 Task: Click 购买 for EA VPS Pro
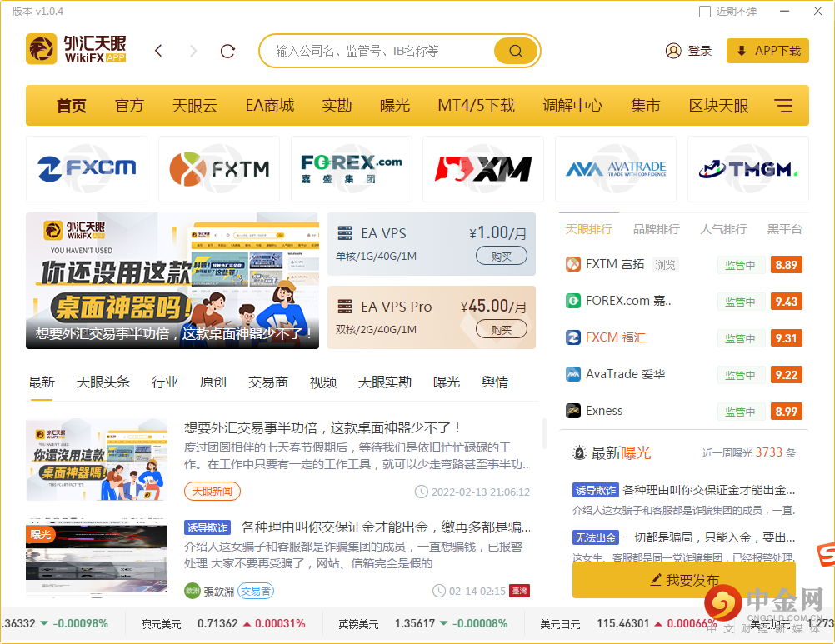[502, 329]
